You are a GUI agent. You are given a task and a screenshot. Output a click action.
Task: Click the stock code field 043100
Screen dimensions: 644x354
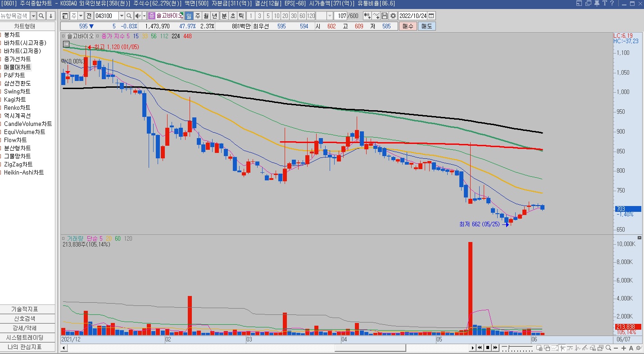106,16
